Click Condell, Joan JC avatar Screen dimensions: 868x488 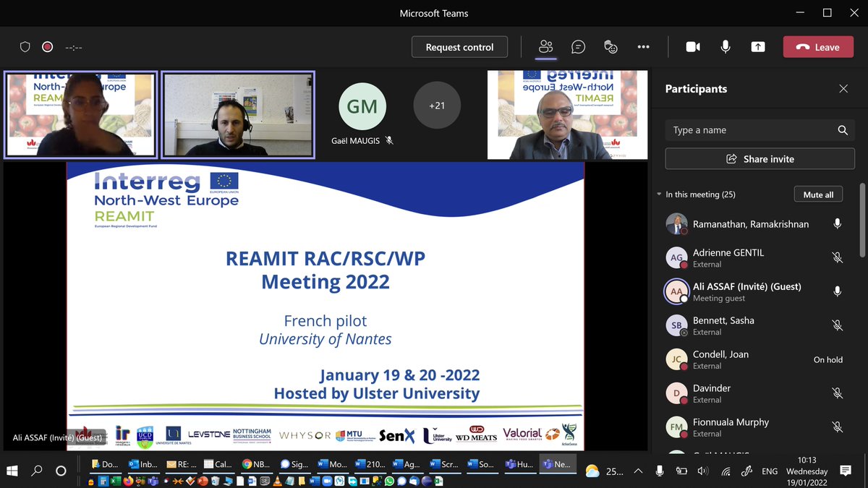coord(676,359)
